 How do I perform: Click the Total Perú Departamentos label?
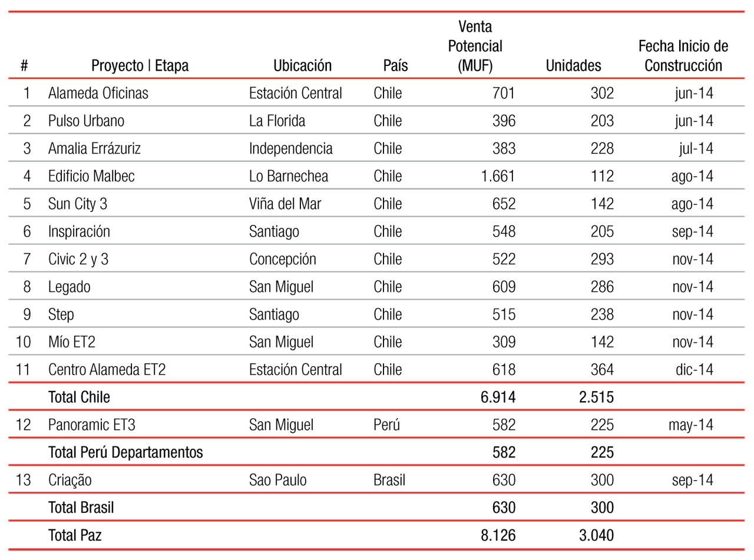coord(125,453)
